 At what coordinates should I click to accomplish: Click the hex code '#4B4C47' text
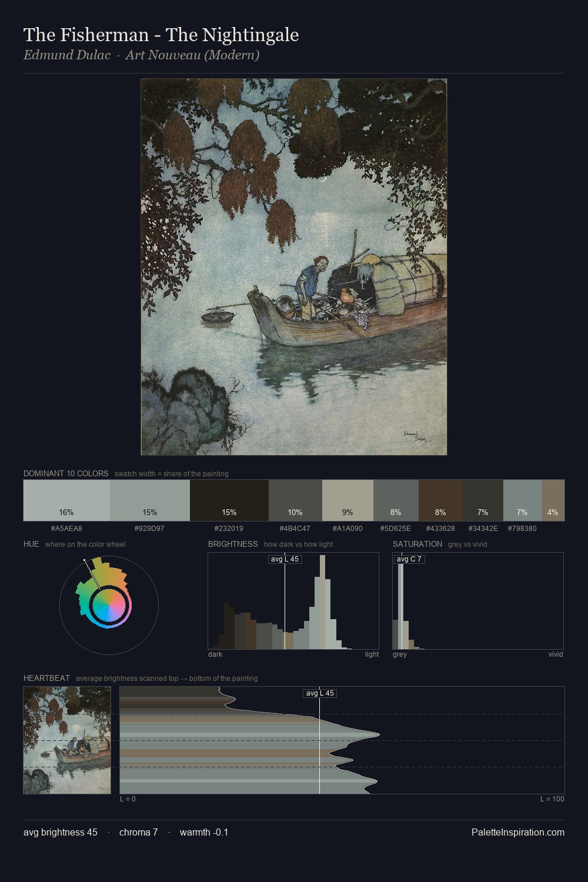[x=295, y=529]
